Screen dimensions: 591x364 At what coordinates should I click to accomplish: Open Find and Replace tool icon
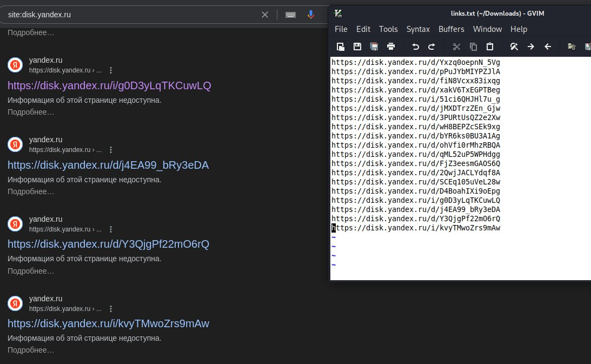coord(514,47)
